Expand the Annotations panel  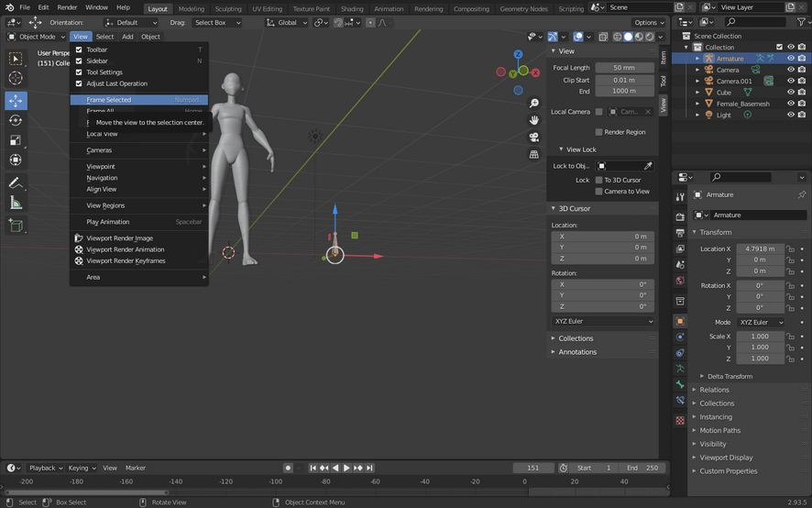(576, 352)
